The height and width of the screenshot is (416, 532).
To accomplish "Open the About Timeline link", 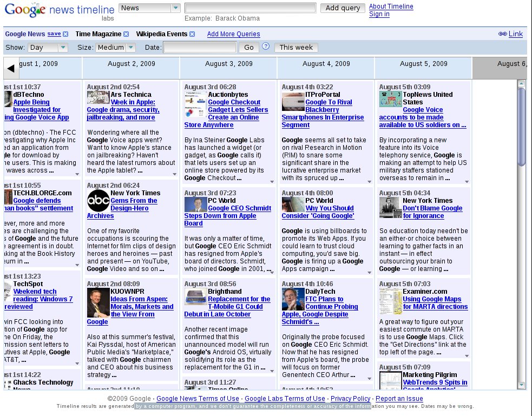I will pos(391,6).
